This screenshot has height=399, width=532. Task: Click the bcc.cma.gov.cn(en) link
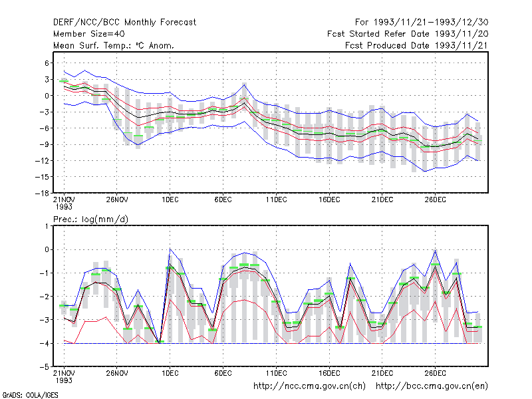pyautogui.click(x=432, y=386)
